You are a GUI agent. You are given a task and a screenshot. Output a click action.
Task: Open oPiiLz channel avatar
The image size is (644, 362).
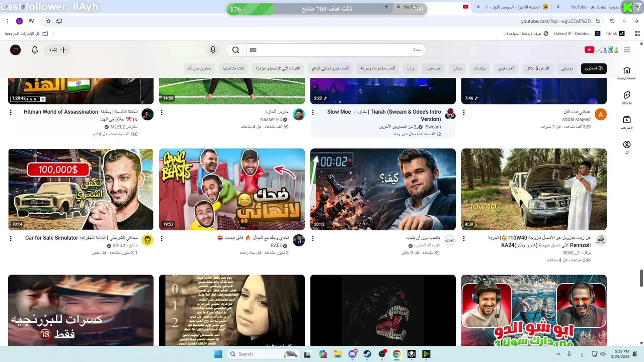[147, 240]
